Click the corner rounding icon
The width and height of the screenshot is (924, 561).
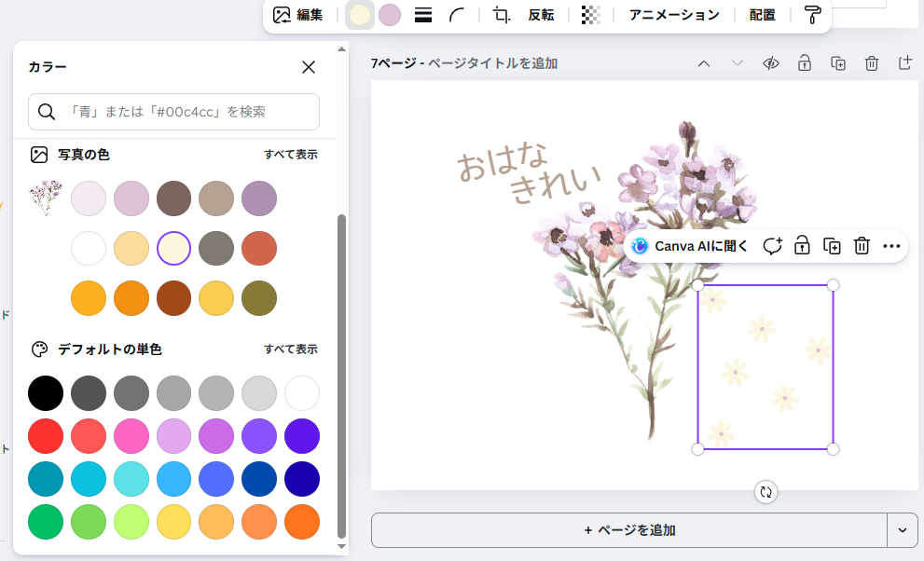pos(458,15)
